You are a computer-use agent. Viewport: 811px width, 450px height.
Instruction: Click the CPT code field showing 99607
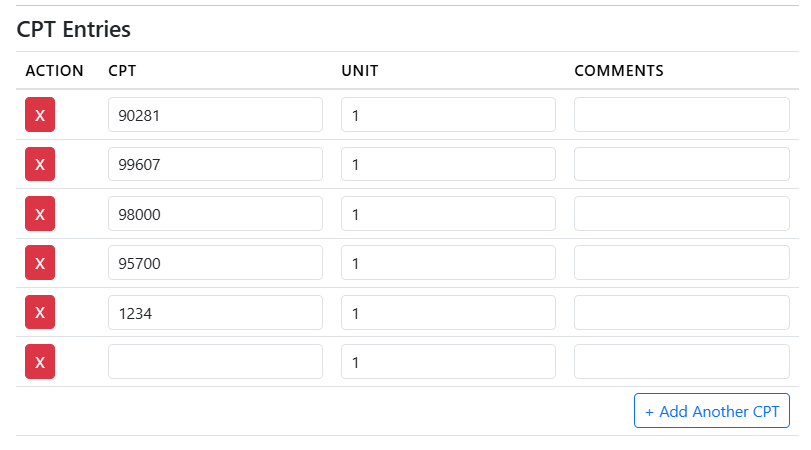(215, 164)
